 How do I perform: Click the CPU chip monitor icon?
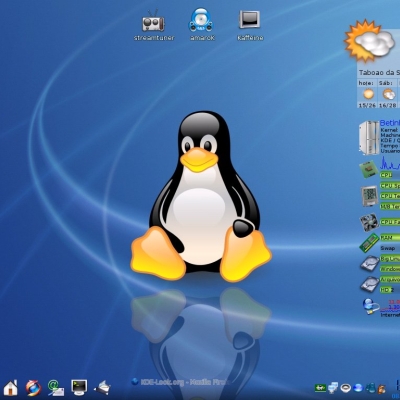click(369, 170)
